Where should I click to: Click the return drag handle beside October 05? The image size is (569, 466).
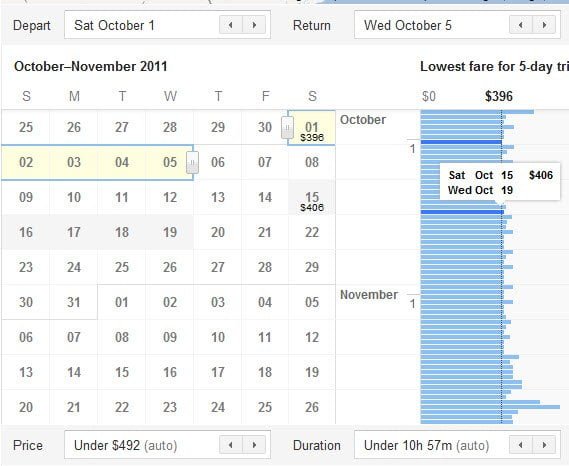(192, 163)
